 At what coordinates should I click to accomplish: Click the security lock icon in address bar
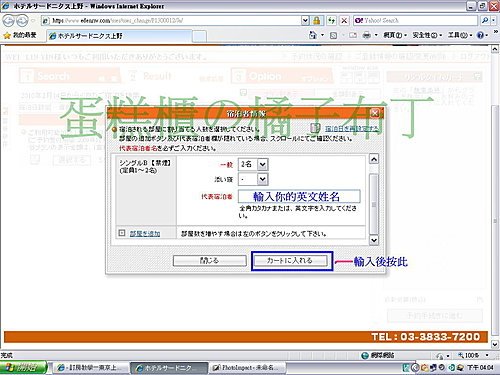pyautogui.click(x=316, y=21)
